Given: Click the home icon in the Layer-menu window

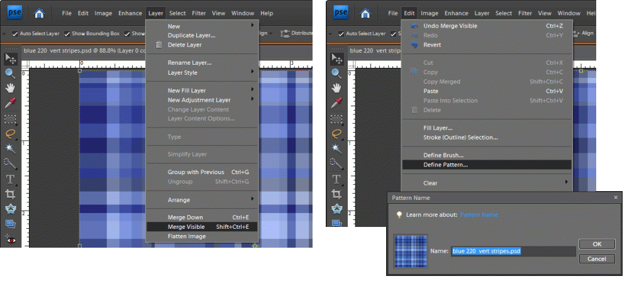Looking at the screenshot, I should click(40, 13).
